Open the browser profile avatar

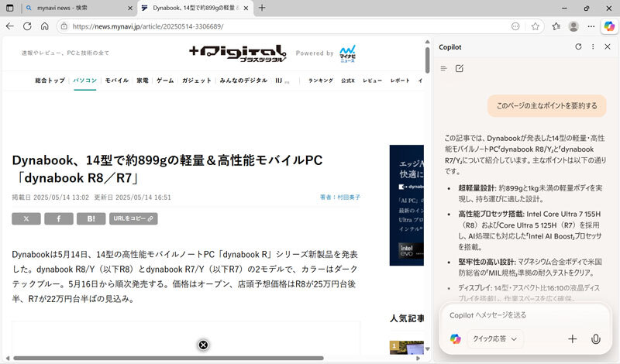coord(573,26)
